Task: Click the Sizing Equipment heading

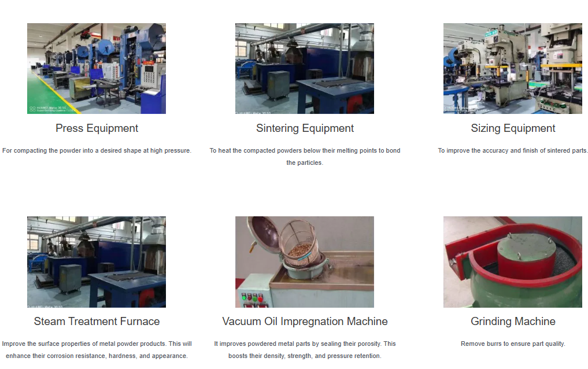Action: click(513, 128)
